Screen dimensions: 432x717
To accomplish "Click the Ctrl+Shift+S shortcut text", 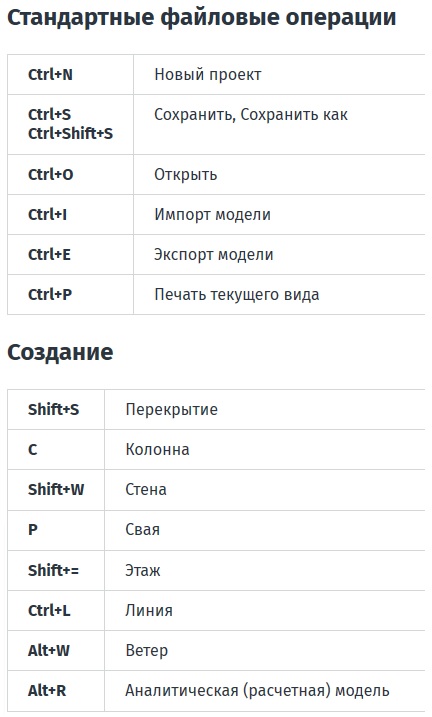I will (x=70, y=134).
